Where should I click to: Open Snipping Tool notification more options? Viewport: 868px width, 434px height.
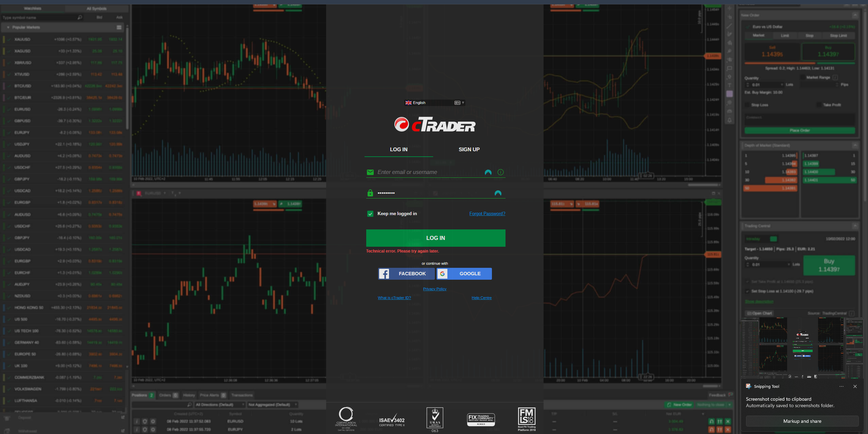[x=841, y=386]
